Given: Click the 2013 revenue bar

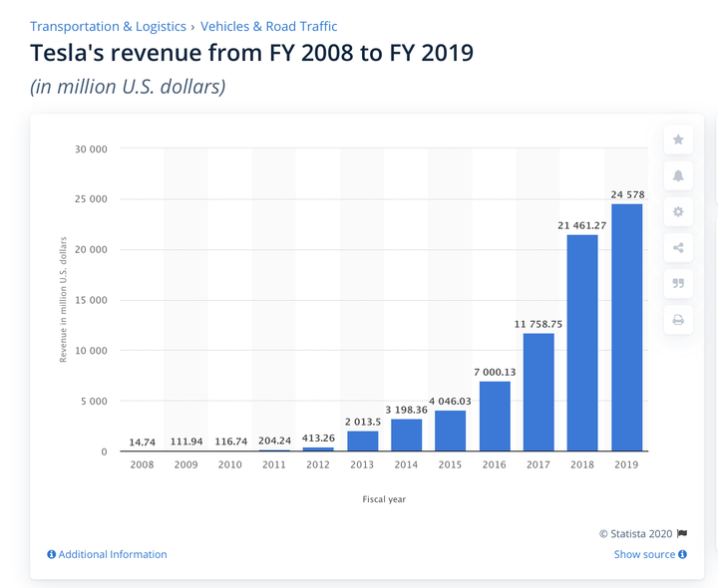Looking at the screenshot, I should (x=363, y=441).
